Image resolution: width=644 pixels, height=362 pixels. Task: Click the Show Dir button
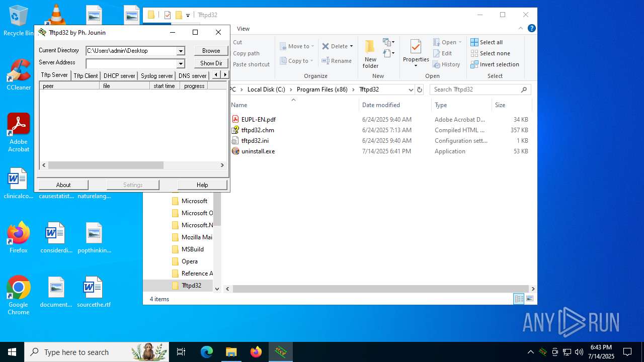[x=211, y=63]
